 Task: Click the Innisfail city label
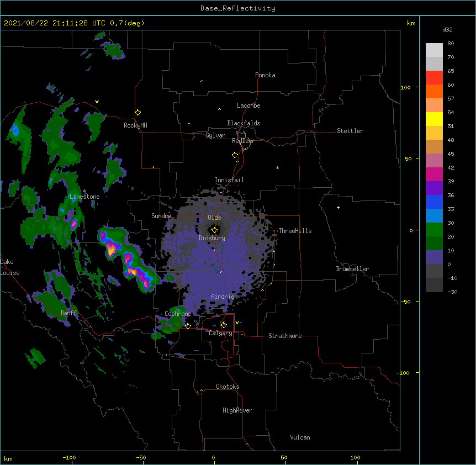pyautogui.click(x=229, y=180)
